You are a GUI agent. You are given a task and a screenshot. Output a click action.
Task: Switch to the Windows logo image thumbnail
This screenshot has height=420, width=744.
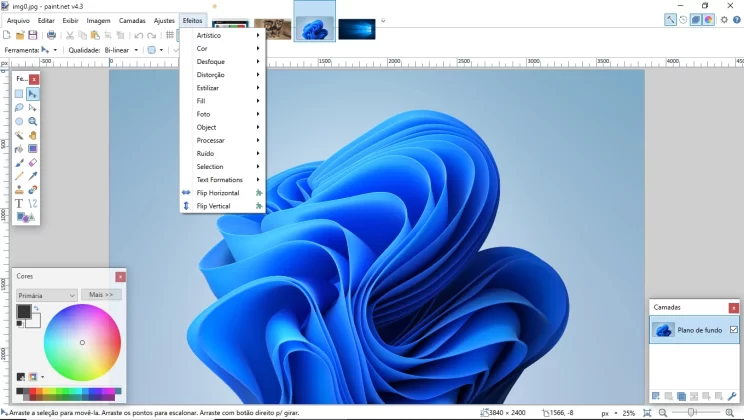(357, 29)
